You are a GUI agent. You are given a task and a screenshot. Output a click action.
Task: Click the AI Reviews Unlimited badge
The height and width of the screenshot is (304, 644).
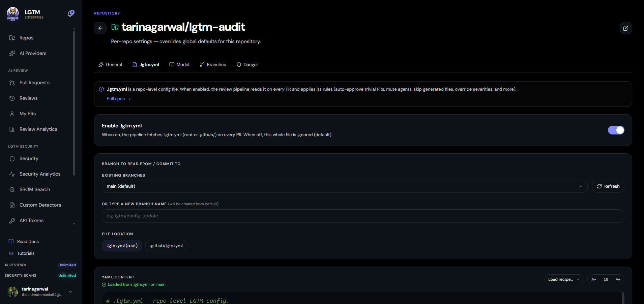(67, 265)
